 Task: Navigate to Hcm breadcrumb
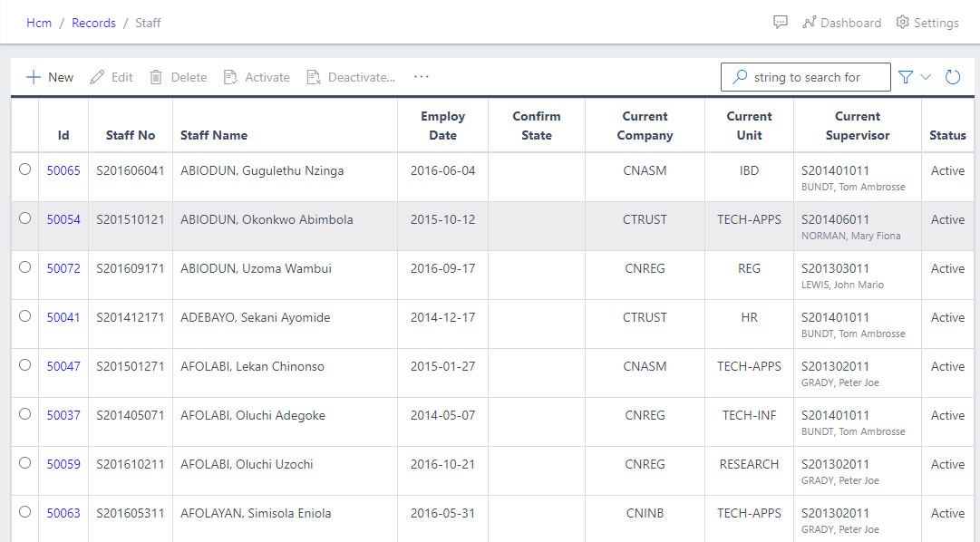pyautogui.click(x=39, y=23)
